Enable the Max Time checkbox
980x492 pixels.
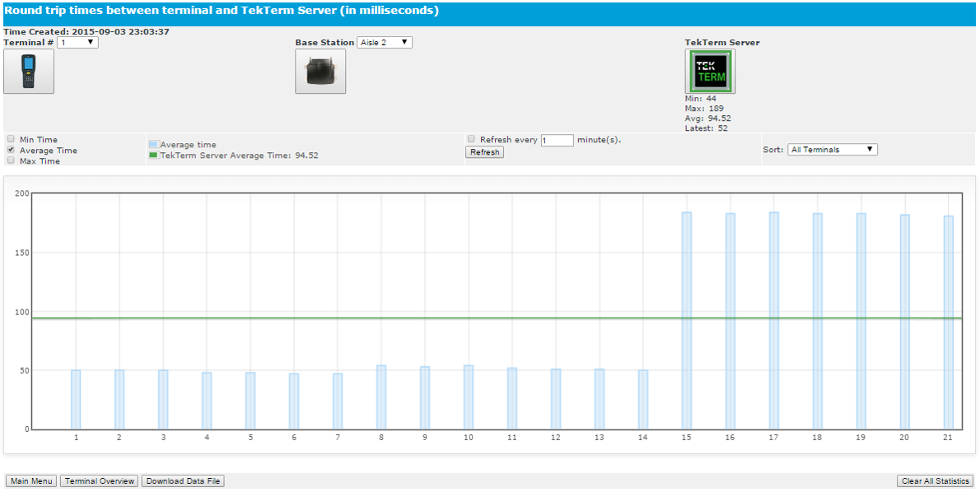click(x=12, y=160)
